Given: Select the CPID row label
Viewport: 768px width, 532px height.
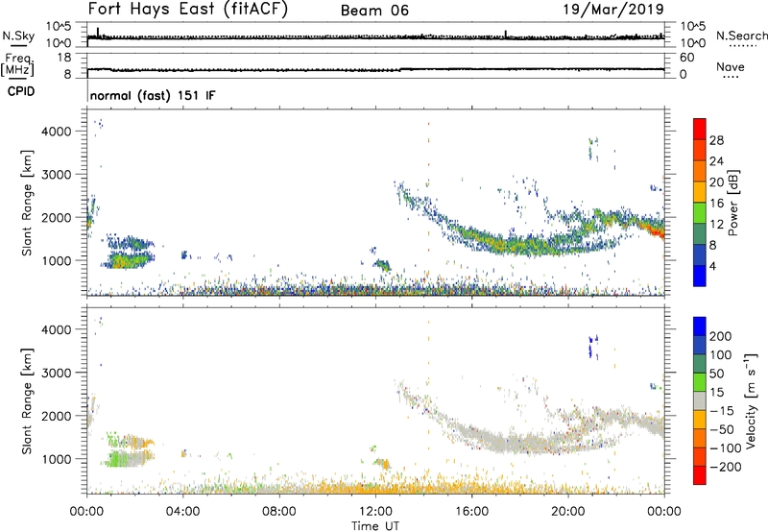Looking at the screenshot, I should (x=21, y=91).
